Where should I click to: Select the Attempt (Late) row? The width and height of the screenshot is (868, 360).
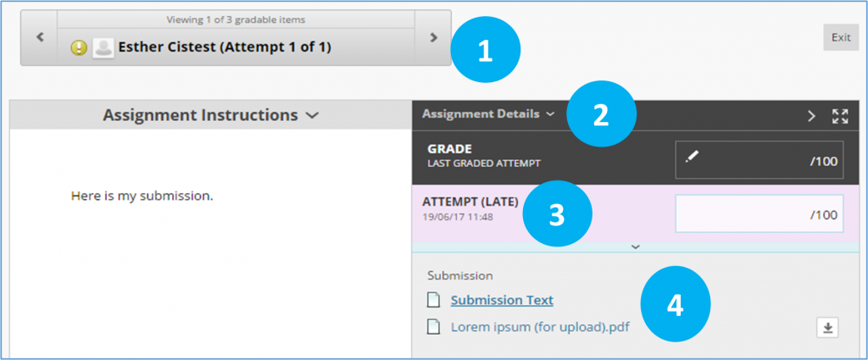[x=636, y=213]
